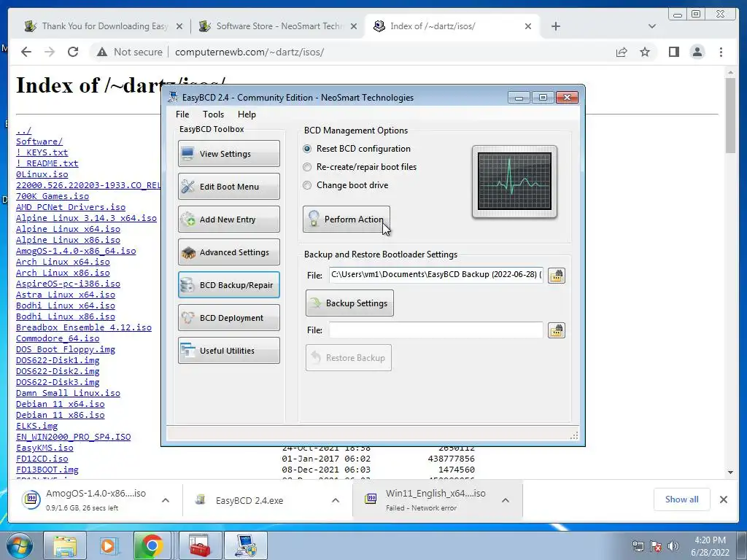Close the Chrome downloads bar
This screenshot has height=560, width=747.
click(x=724, y=499)
